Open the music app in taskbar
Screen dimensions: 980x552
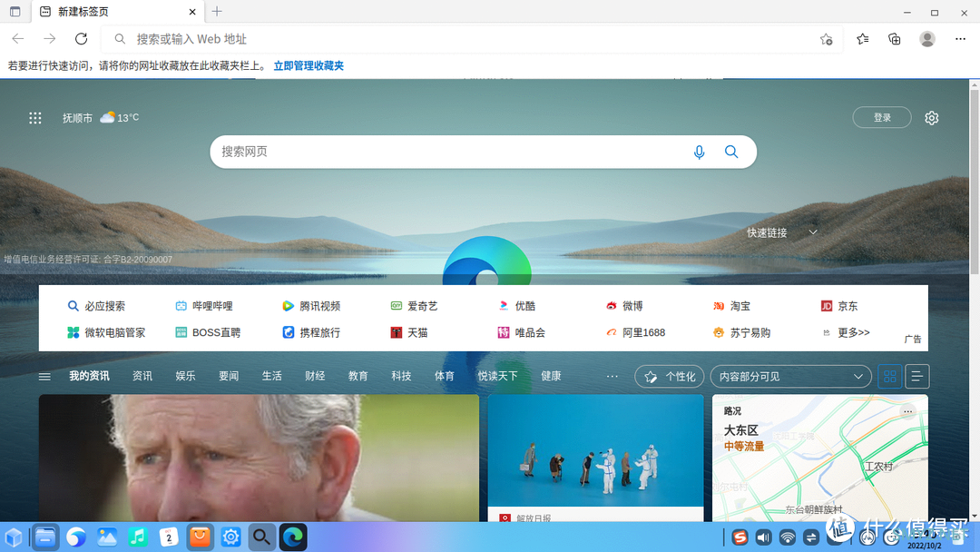(x=138, y=537)
